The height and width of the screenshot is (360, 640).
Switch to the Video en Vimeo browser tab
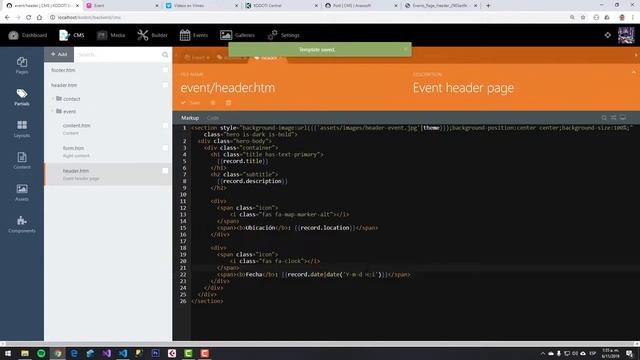[202, 6]
